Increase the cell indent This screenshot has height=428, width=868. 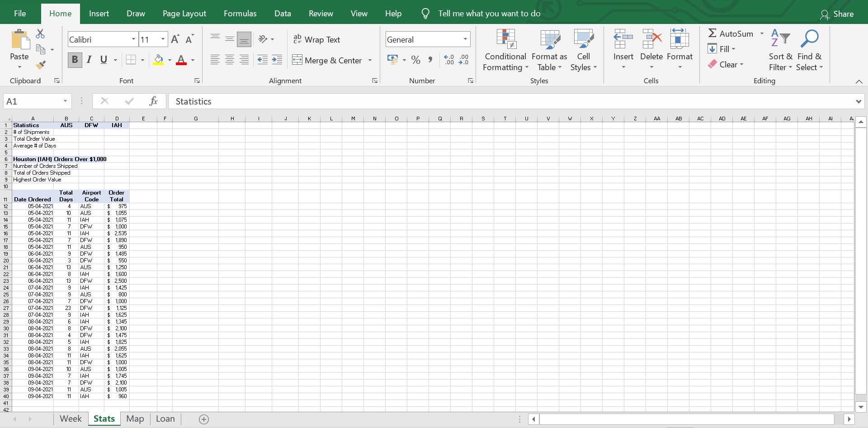[x=277, y=60]
